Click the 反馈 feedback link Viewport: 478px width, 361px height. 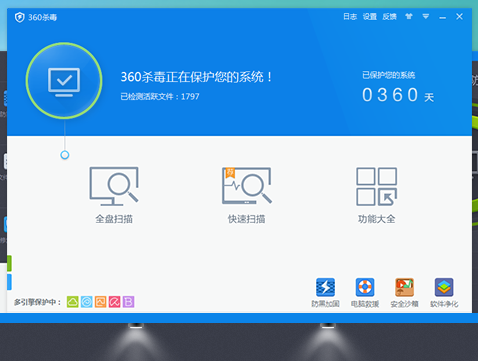tap(389, 17)
